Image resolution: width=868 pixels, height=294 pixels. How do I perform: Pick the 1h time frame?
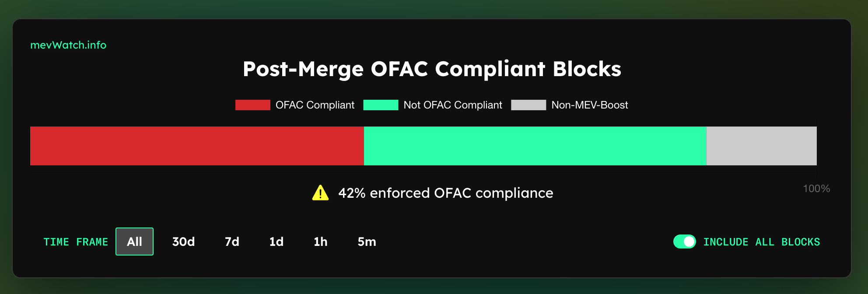(320, 241)
